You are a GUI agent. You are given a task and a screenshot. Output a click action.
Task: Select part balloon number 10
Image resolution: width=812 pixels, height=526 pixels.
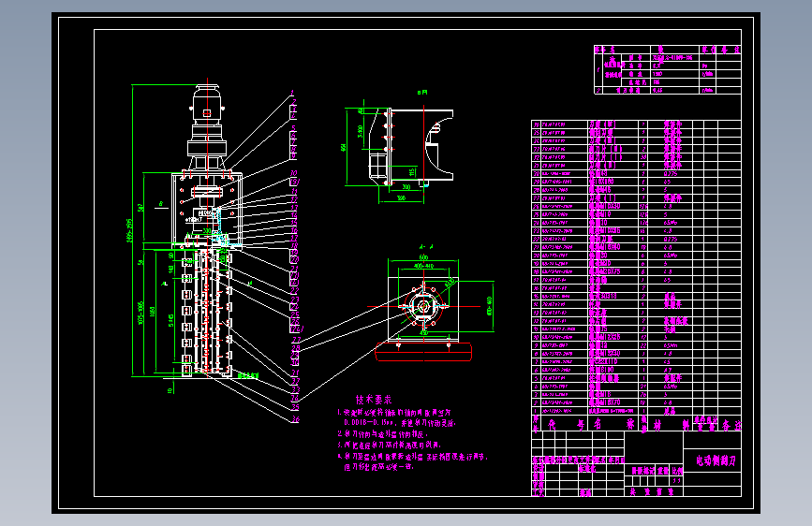pos(294,173)
